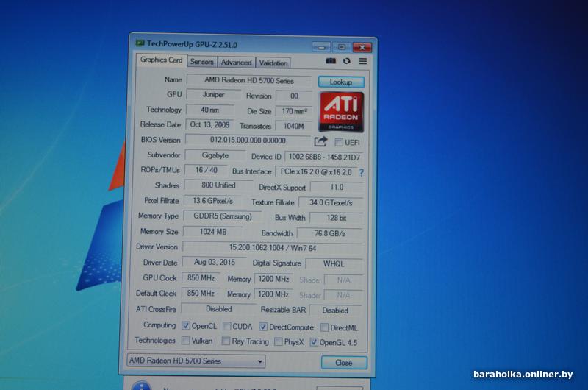
Task: Click the GPU-Z title bar app icon
Action: pos(140,43)
